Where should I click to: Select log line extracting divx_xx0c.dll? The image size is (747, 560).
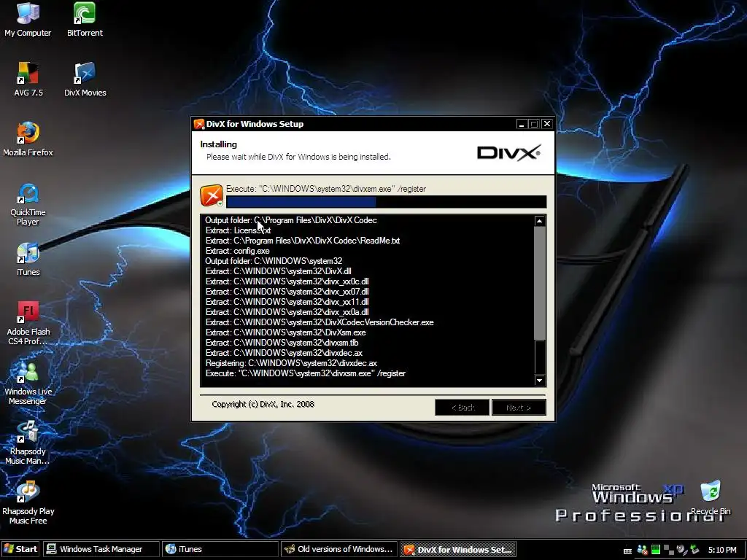(x=287, y=281)
